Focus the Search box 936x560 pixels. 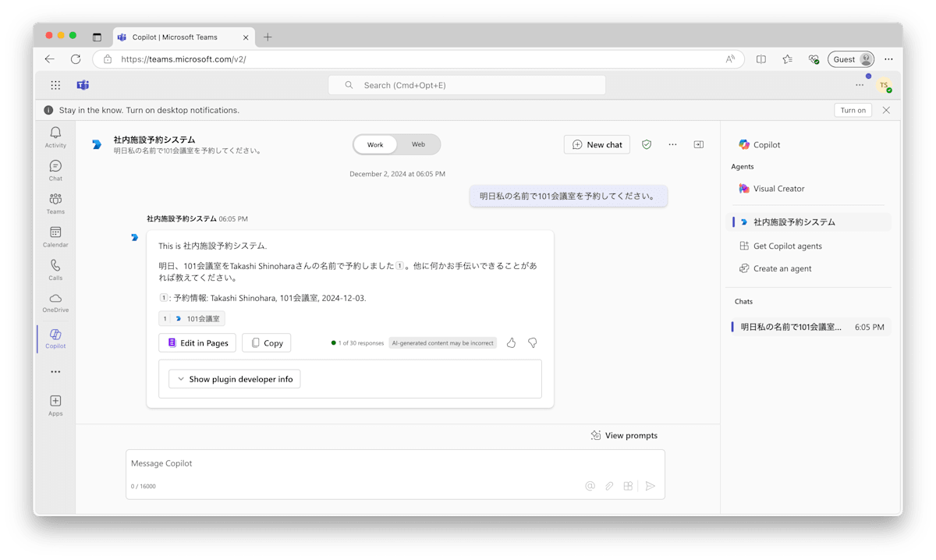click(x=466, y=85)
